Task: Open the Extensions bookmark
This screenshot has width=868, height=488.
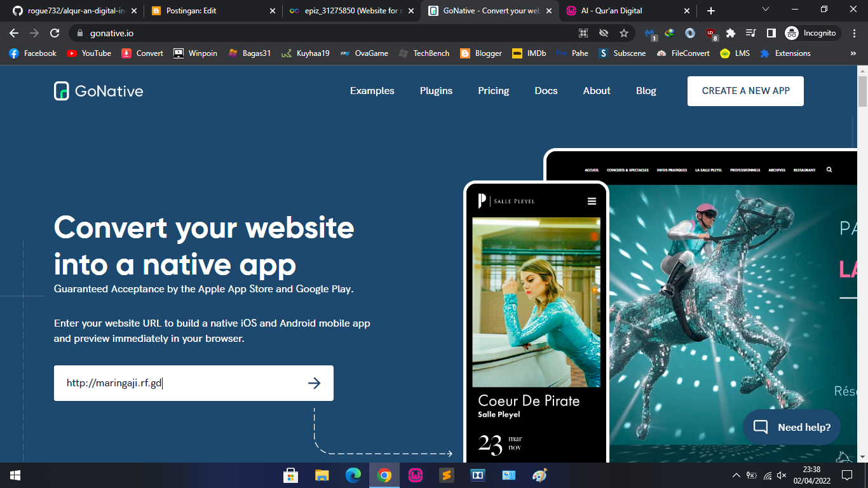Action: tap(785, 53)
